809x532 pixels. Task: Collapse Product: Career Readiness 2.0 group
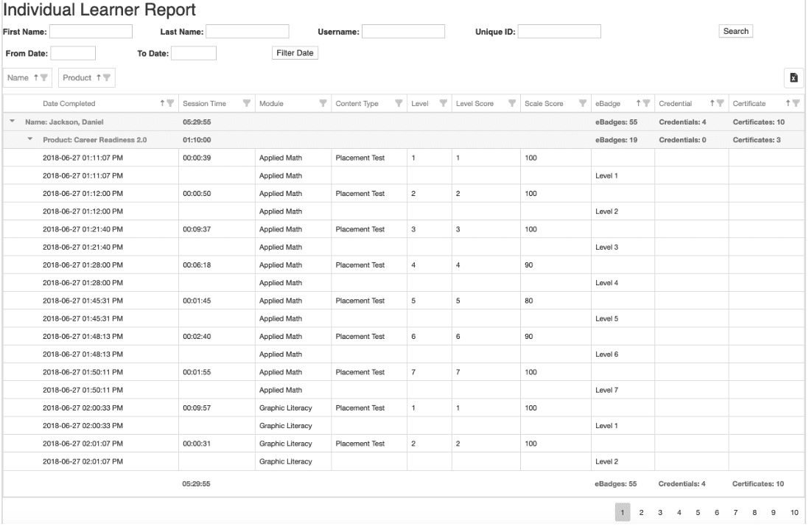(31, 140)
